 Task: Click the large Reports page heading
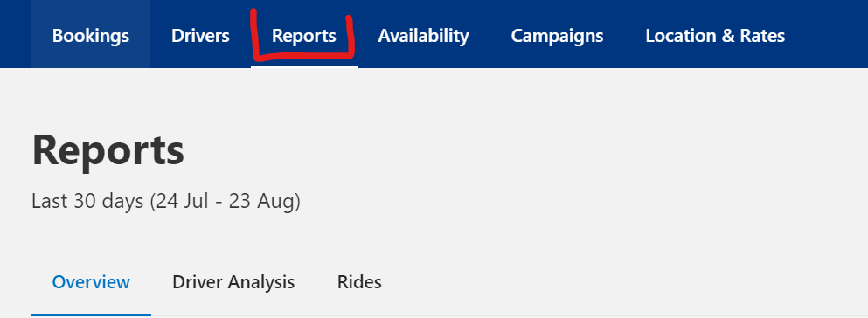pos(108,150)
